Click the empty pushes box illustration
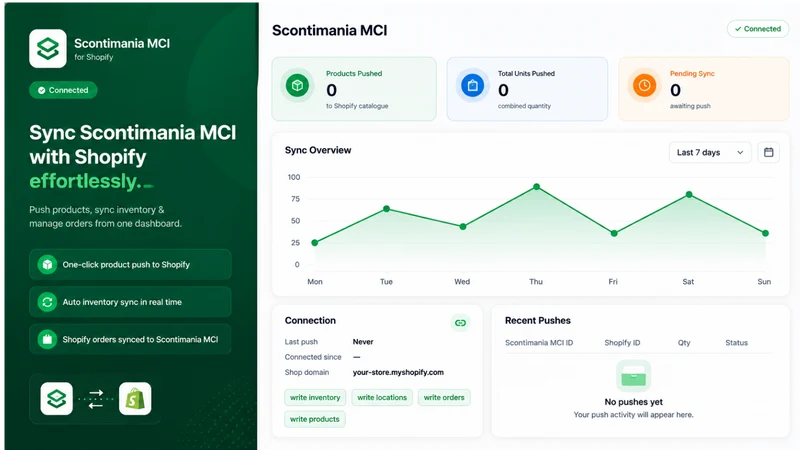The width and height of the screenshot is (800, 450). (634, 376)
